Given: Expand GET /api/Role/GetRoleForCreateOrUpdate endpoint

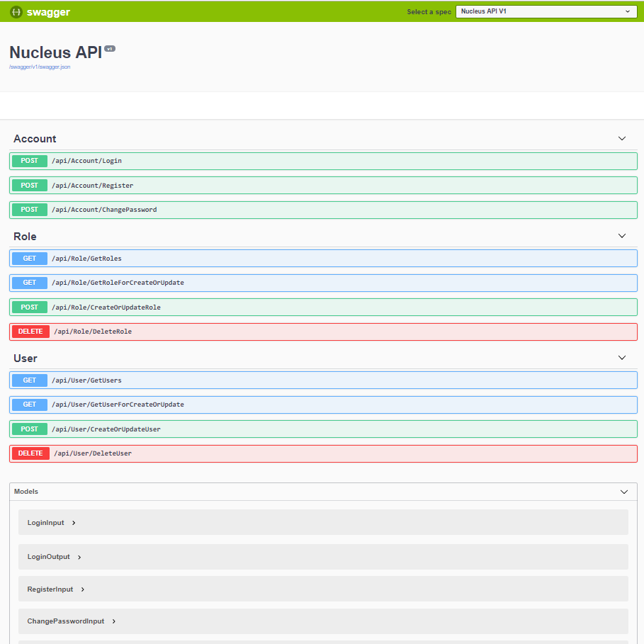Looking at the screenshot, I should [x=323, y=283].
